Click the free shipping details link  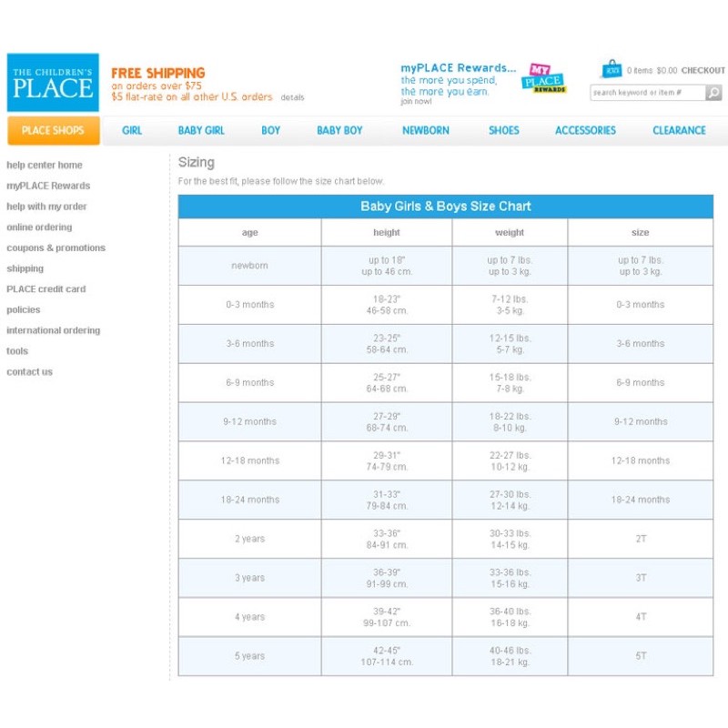[292, 97]
